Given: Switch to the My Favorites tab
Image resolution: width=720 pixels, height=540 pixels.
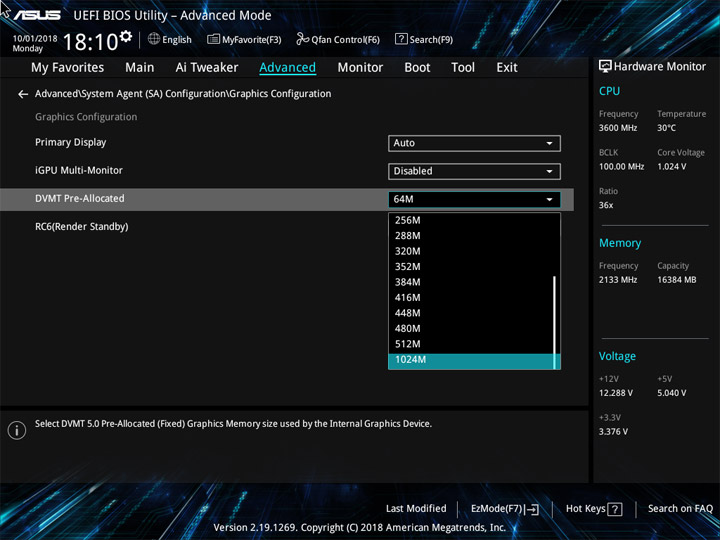Looking at the screenshot, I should [68, 68].
